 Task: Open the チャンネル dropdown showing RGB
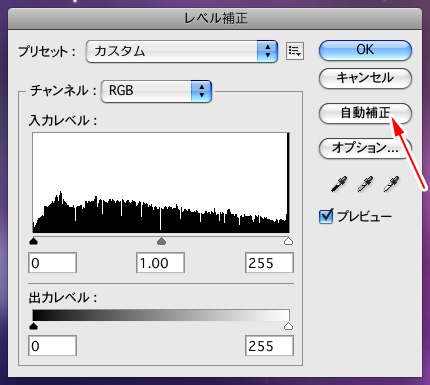[x=156, y=91]
